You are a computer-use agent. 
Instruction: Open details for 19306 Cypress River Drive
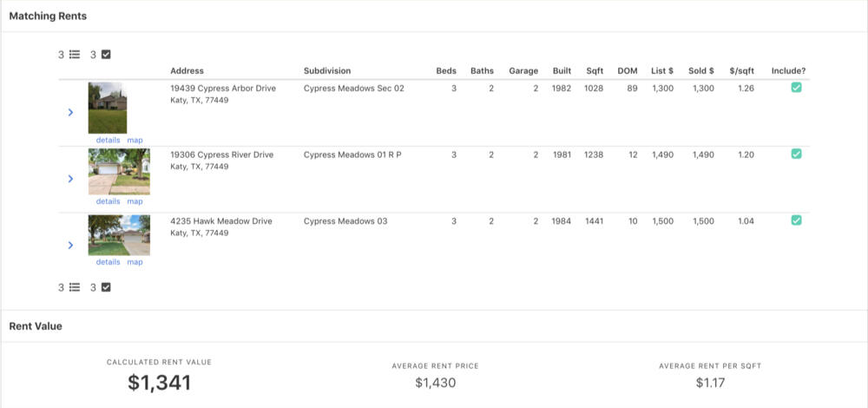(x=108, y=201)
